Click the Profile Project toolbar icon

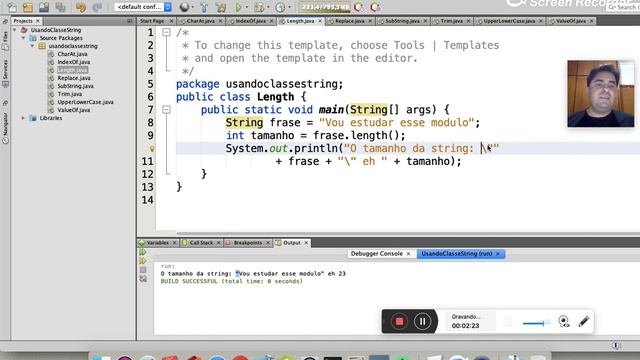click(280, 7)
